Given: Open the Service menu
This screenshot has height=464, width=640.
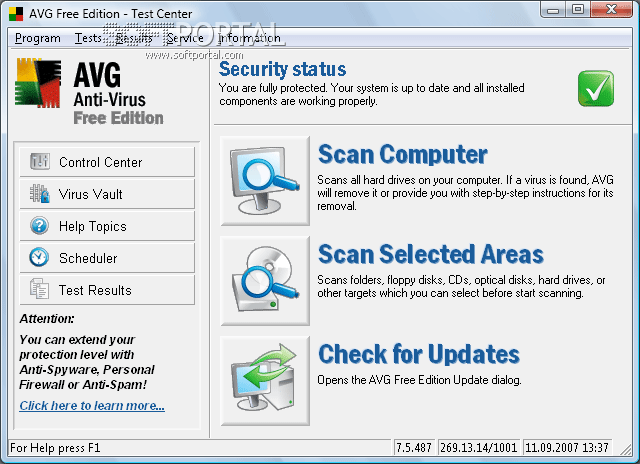Looking at the screenshot, I should pyautogui.click(x=185, y=38).
